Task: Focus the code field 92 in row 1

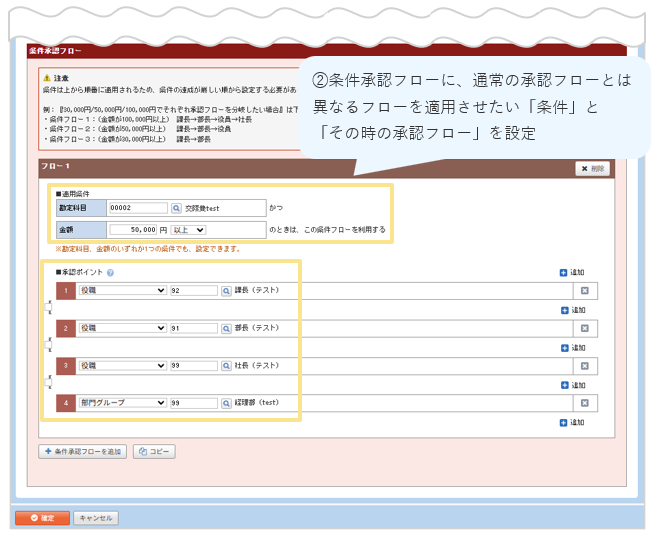Action: (x=194, y=290)
